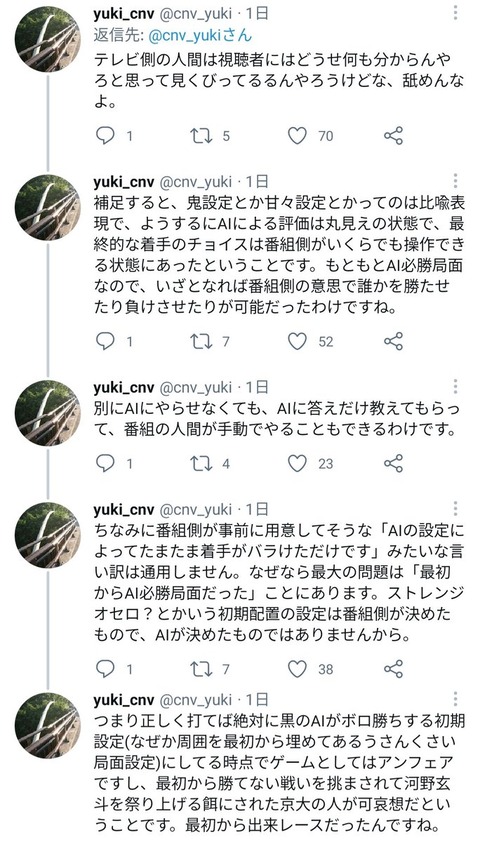Retweet the tweet with 52 likes
Screen dimensions: 480x842
point(200,341)
